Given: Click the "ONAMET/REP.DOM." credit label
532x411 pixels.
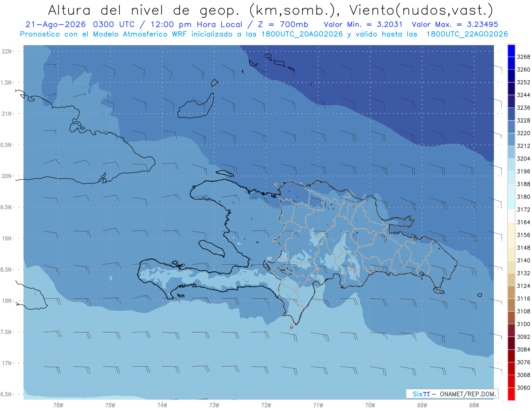Looking at the screenshot, I should (467, 394).
